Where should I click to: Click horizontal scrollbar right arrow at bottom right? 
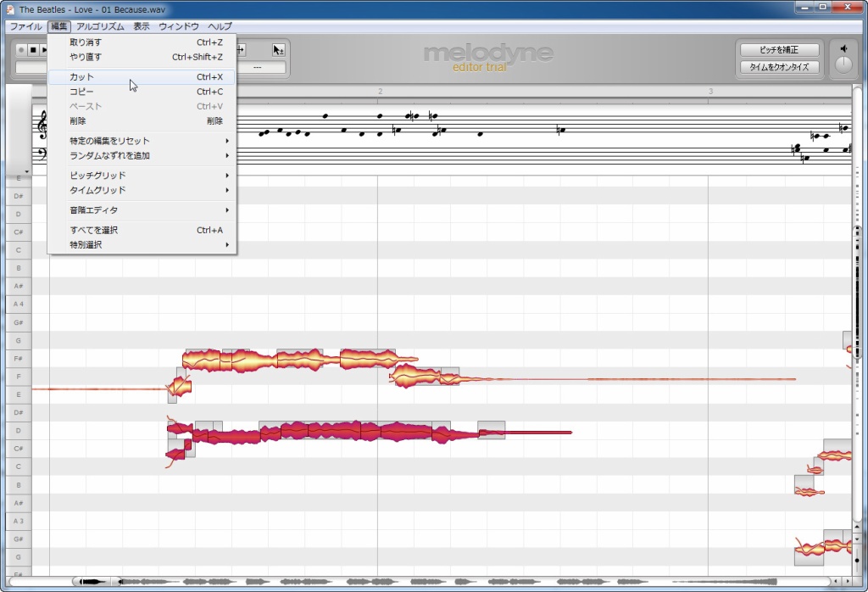click(848, 581)
